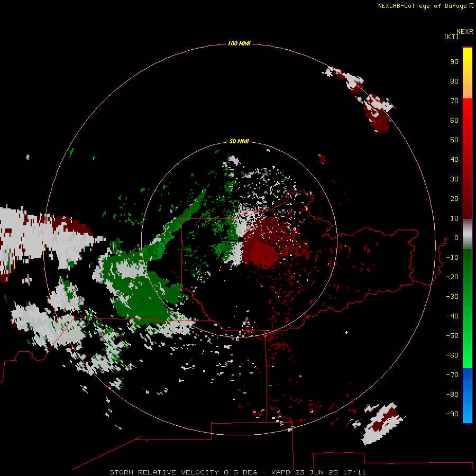
Task: Click the 50 value on the velocity scale
Action: [x=454, y=140]
